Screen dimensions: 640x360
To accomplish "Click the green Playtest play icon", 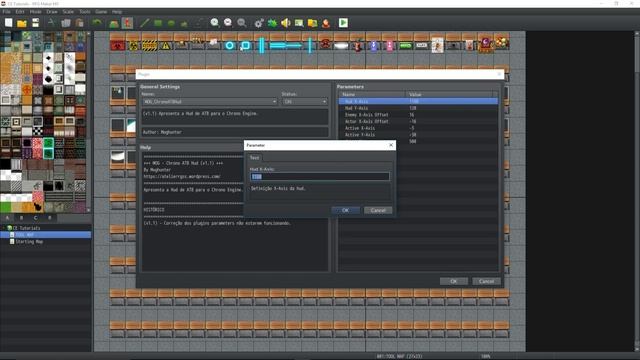I will pos(343,23).
